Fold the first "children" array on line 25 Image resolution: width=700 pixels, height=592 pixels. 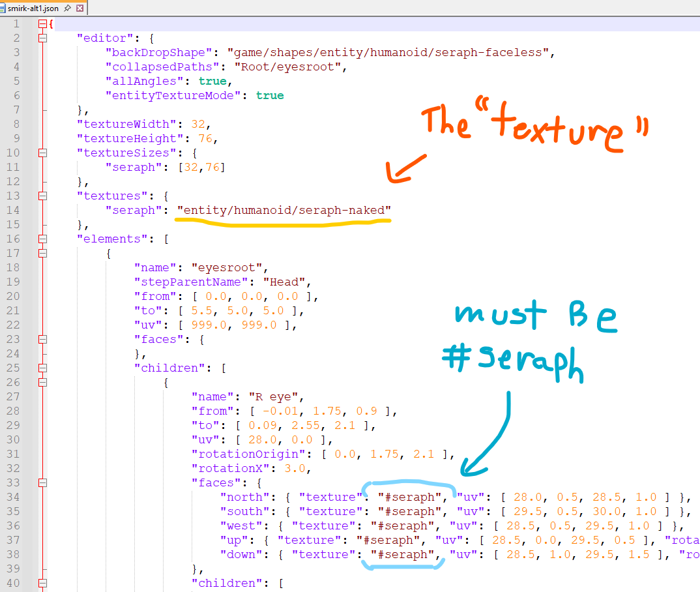tap(43, 368)
